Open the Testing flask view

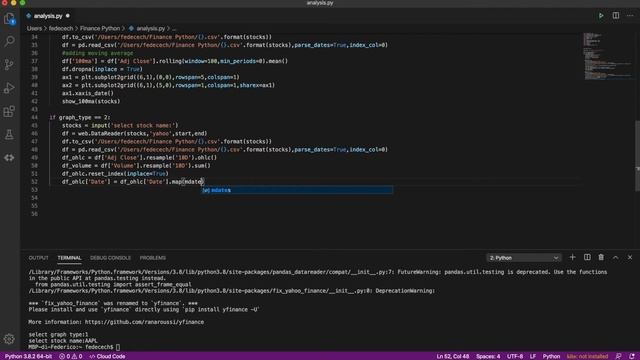(x=9, y=135)
